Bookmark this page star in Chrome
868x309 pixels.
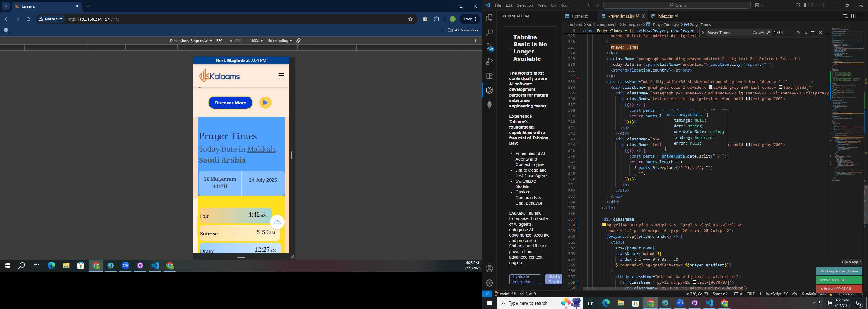[x=410, y=19]
